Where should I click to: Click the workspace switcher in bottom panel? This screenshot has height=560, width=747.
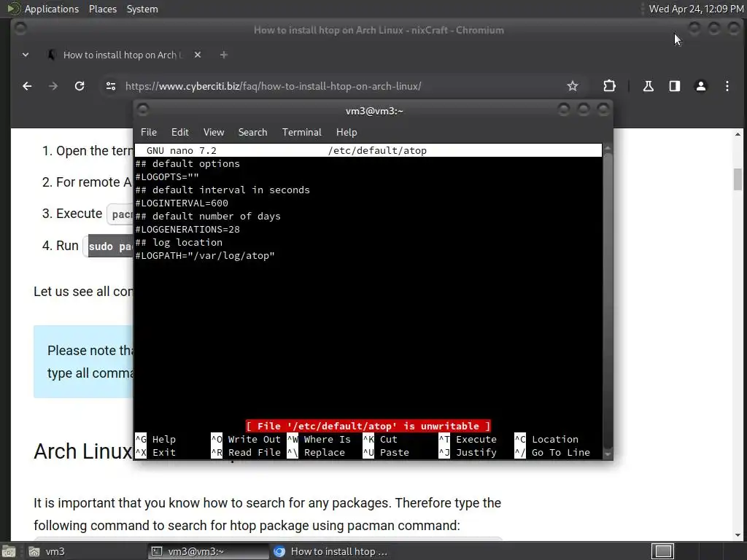tap(662, 551)
